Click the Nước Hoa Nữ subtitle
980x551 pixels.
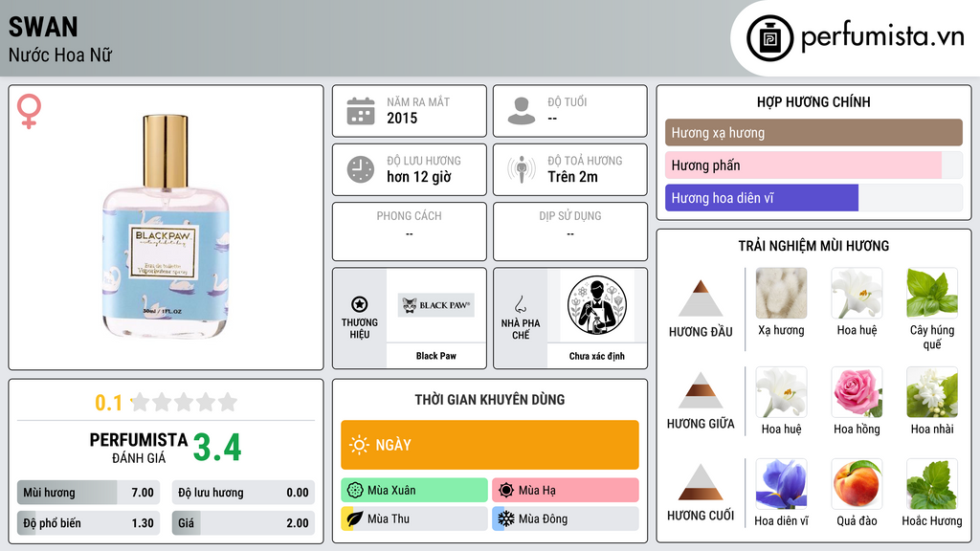(60, 55)
